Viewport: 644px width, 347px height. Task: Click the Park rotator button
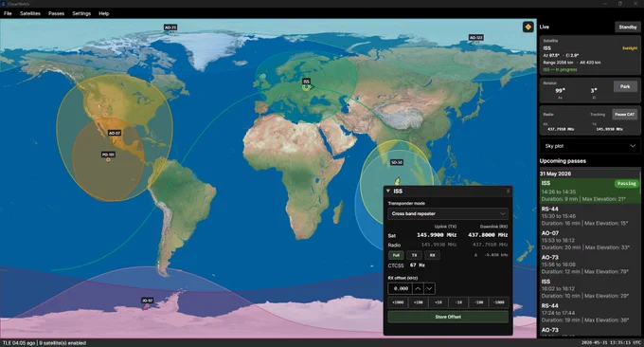(x=625, y=86)
